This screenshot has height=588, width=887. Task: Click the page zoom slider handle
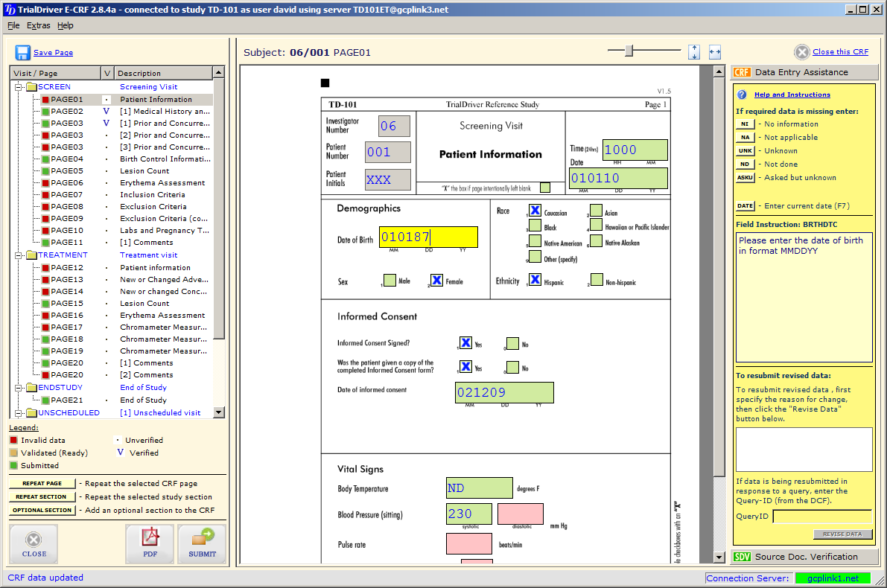[x=629, y=51]
